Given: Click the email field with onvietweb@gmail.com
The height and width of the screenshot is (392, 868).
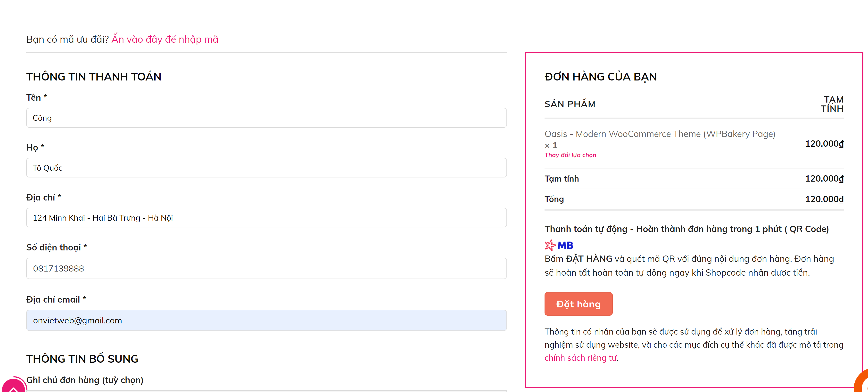Looking at the screenshot, I should tap(266, 320).
